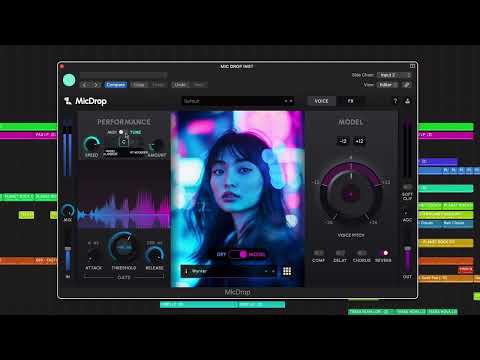
Task: Click the Undo button
Action: (180, 85)
